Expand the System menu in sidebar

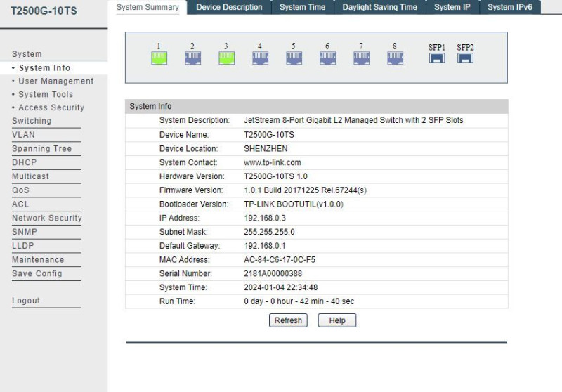coord(27,54)
